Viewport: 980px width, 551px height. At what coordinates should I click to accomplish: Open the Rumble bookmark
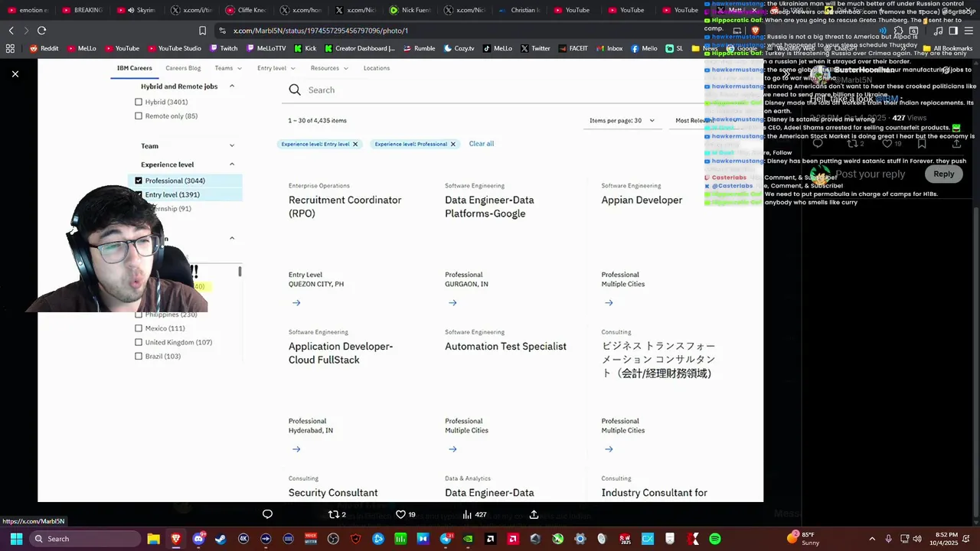[419, 48]
